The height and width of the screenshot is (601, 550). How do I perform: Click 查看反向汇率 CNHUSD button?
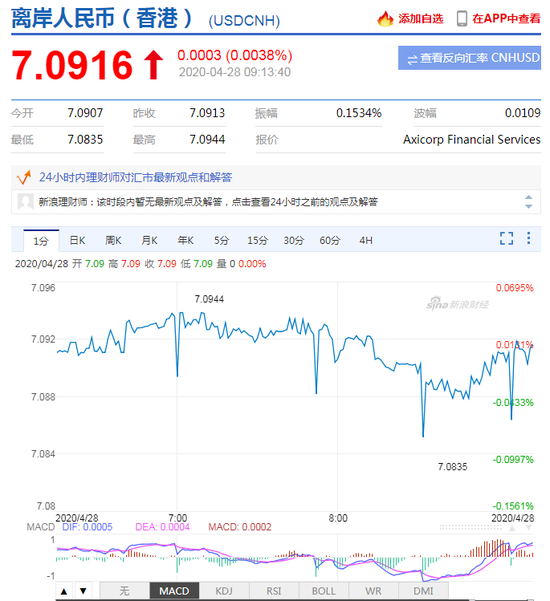click(470, 58)
